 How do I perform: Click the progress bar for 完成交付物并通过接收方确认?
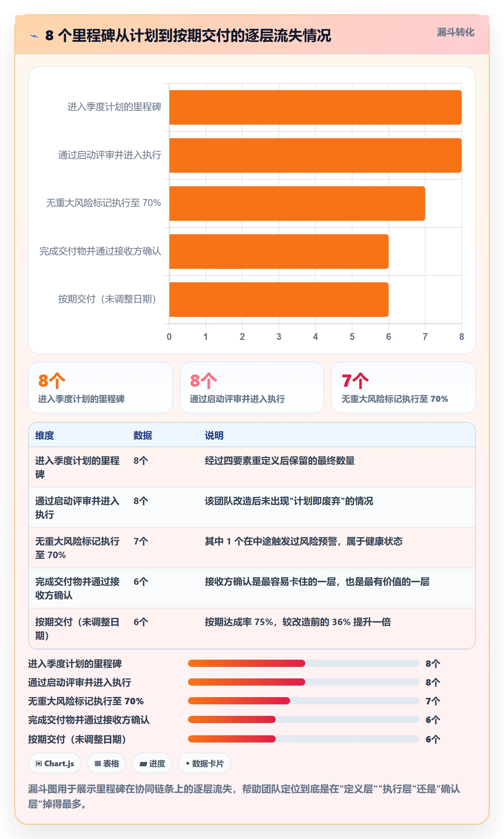coord(304,719)
